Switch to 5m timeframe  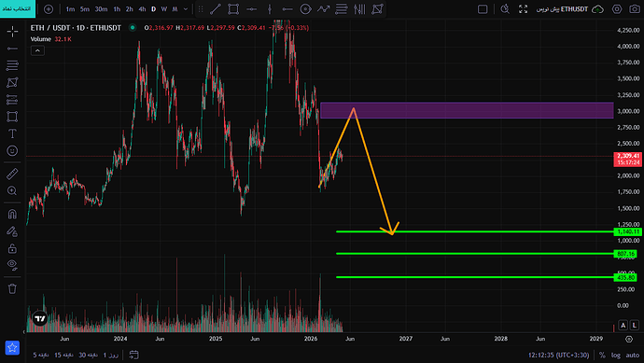pyautogui.click(x=85, y=9)
